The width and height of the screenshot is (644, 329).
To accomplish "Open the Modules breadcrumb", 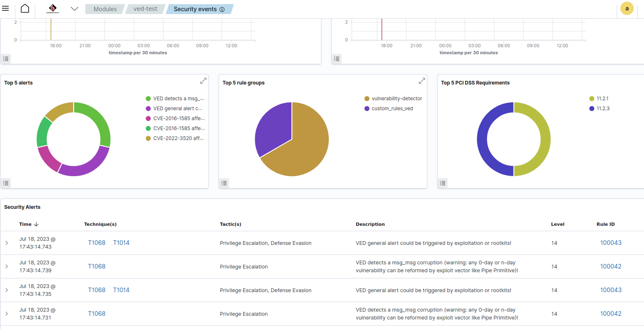I will [105, 9].
